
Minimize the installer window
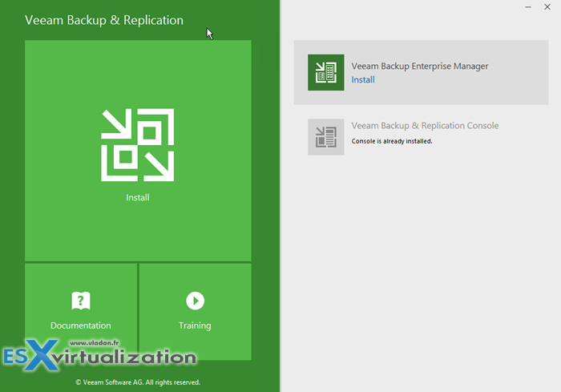[528, 6]
